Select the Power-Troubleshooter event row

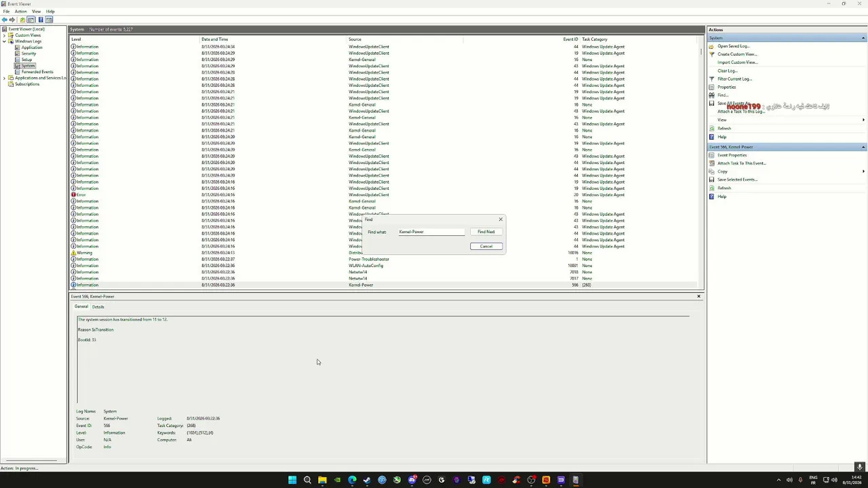click(x=383, y=259)
